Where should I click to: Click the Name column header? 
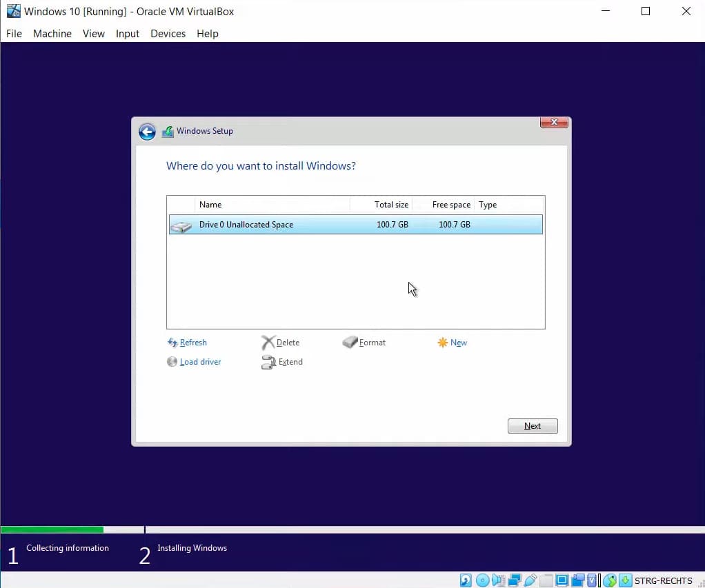click(210, 205)
